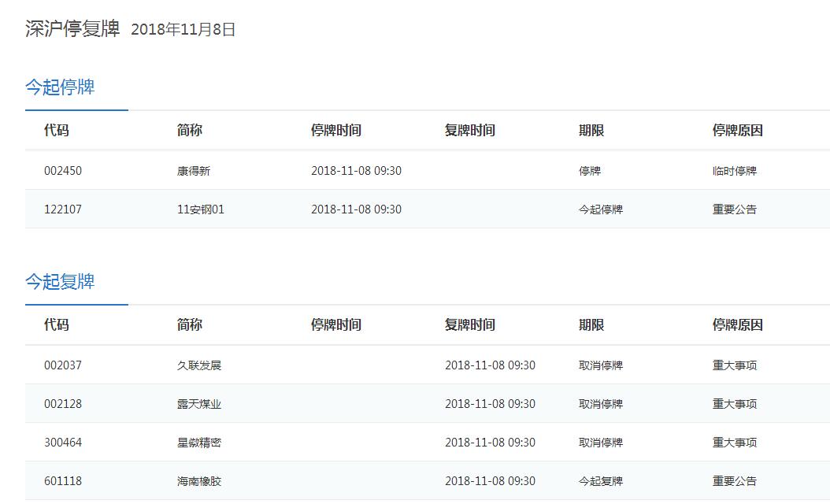
Task: Select 星徽精密 stock name
Action: 199,443
